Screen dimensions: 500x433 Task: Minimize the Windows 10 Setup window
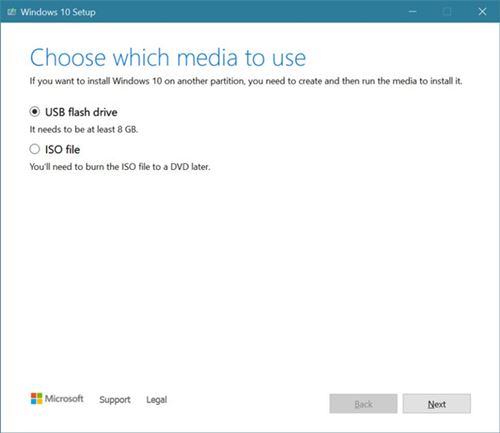coord(412,12)
